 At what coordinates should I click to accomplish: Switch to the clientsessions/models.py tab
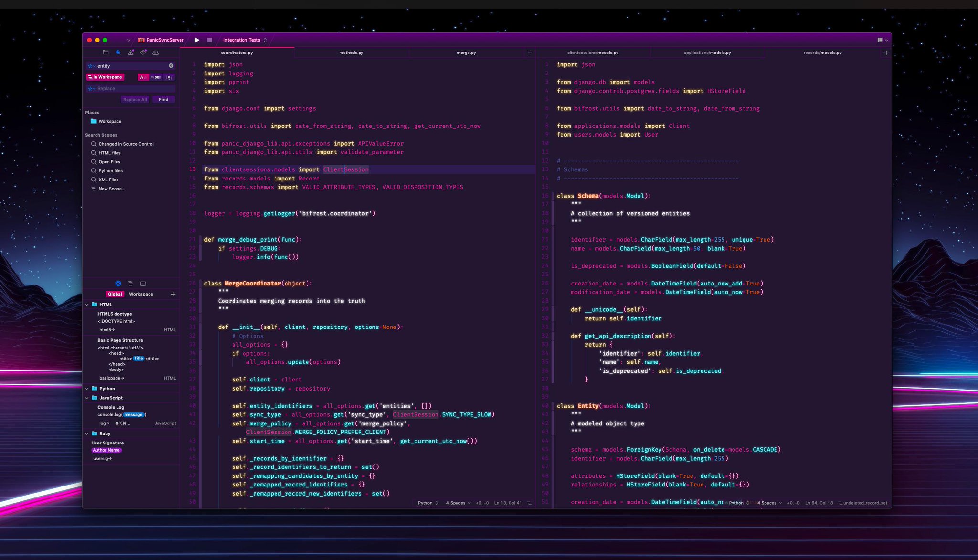[593, 53]
